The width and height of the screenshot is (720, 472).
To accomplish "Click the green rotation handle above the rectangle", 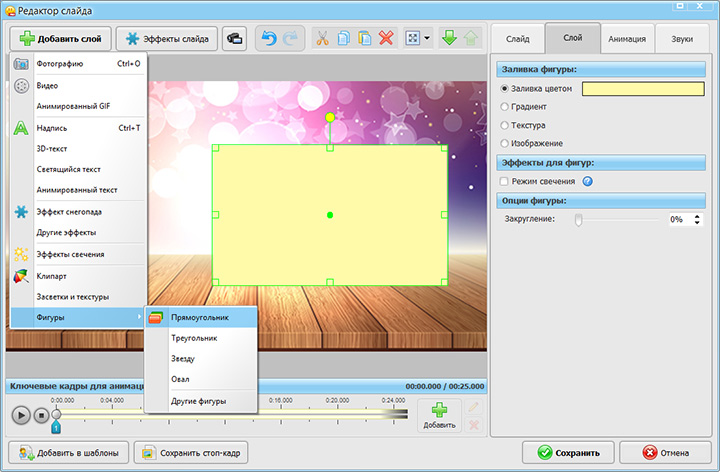I will 330,117.
